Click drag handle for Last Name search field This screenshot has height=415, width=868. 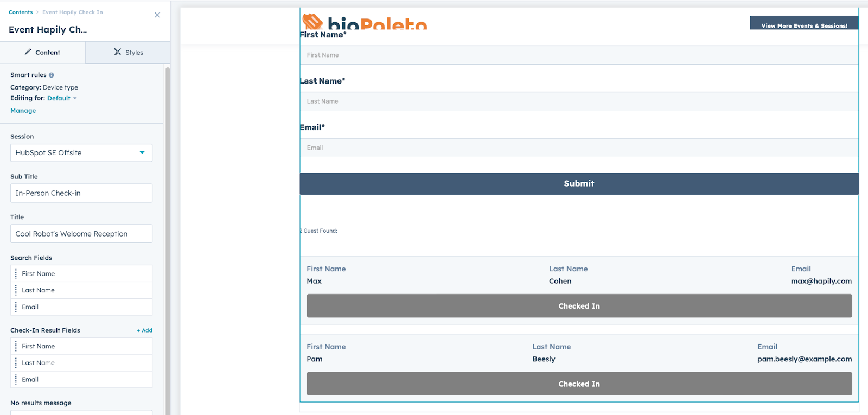[x=16, y=291]
